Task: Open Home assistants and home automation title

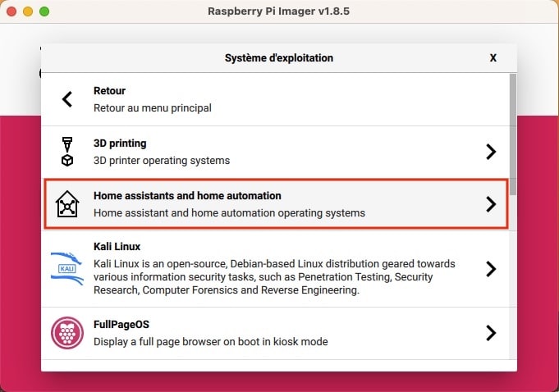Action: 187,196
